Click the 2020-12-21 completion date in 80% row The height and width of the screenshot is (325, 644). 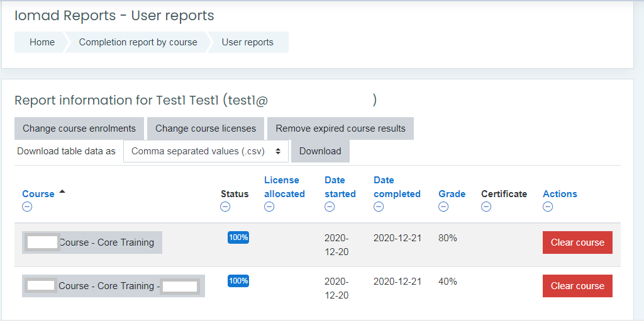[397, 238]
